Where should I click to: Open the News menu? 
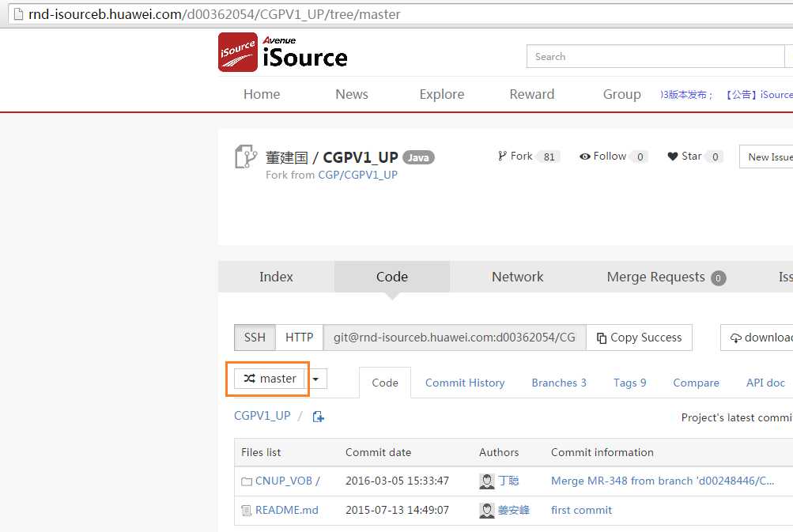tap(352, 94)
